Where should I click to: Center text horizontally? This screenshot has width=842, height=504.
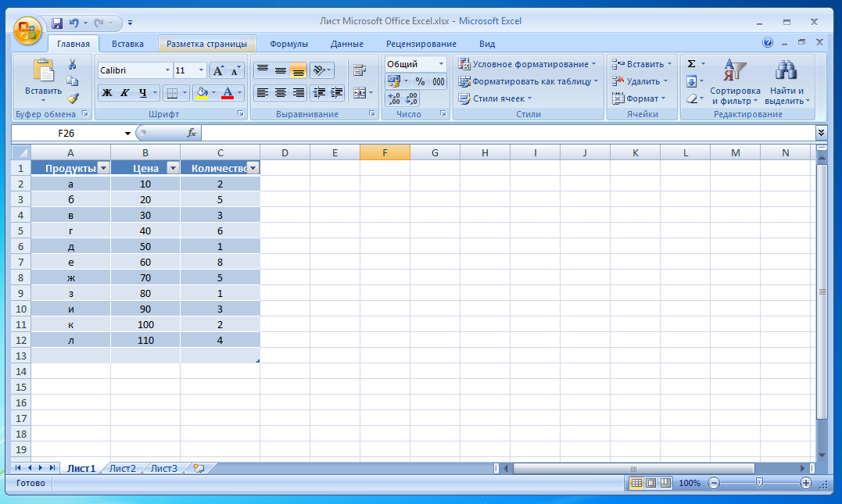point(281,93)
